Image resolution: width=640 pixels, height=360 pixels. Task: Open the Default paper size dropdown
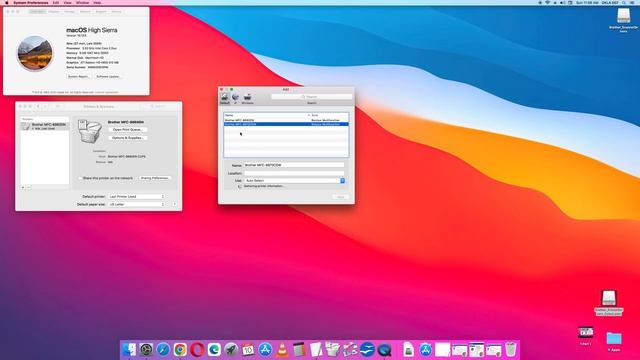[x=136, y=204]
